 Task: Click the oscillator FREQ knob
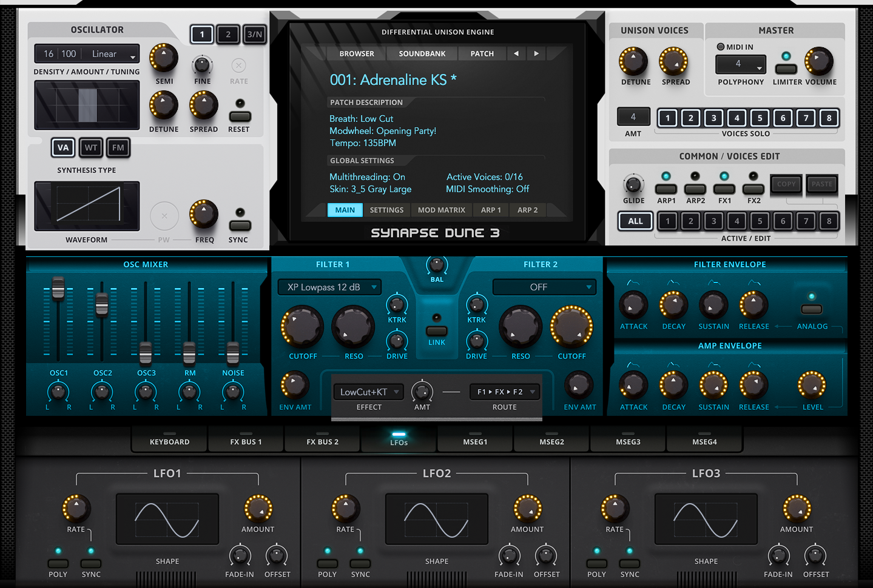pyautogui.click(x=204, y=214)
